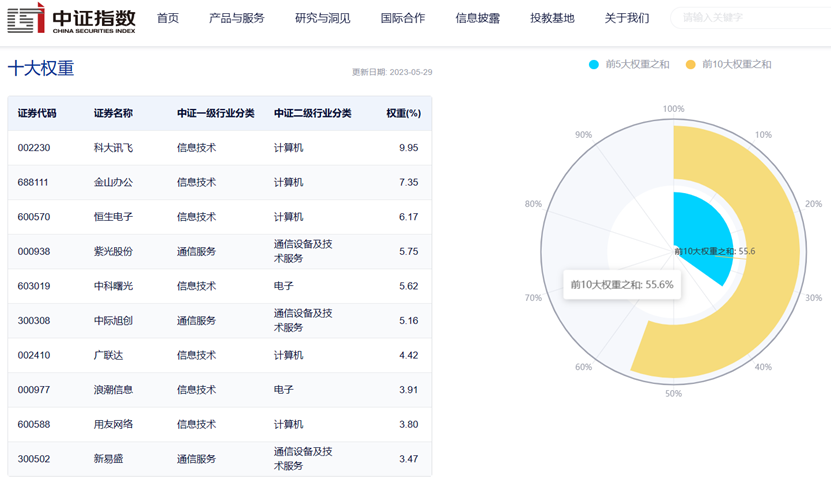This screenshot has width=831, height=483.
Task: Click the 前10大权重之和: 55.6% tooltip
Action: (x=622, y=285)
